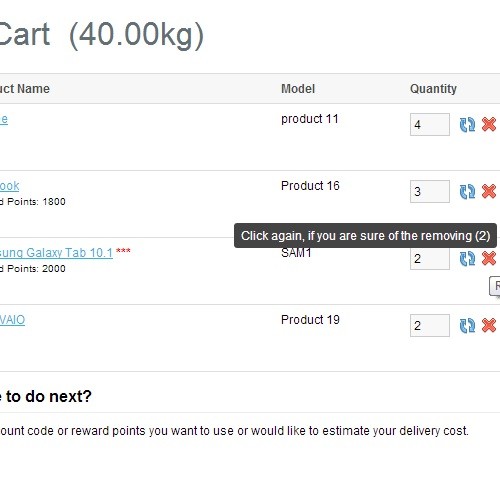
Task: Confirm removing SAM1 via red X
Action: [489, 258]
